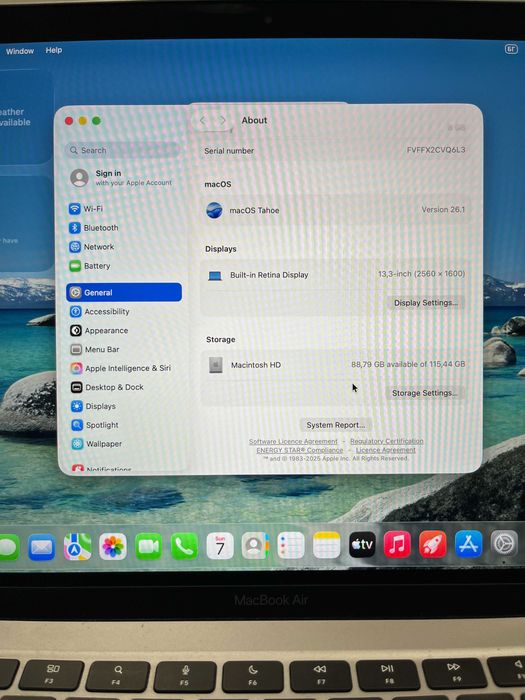This screenshot has width=525, height=700.
Task: Open the Regulatory Certification link
Action: point(387,441)
